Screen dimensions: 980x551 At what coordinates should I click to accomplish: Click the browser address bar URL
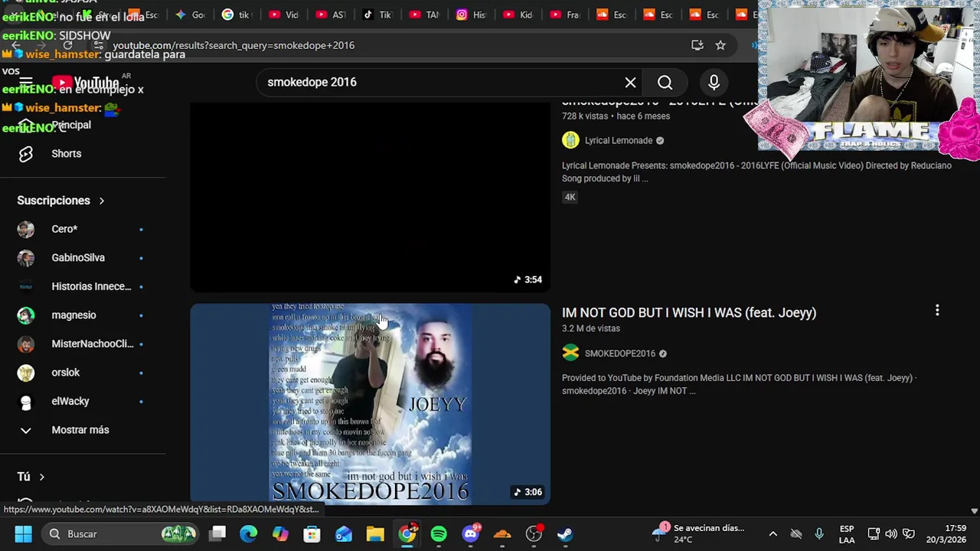[234, 45]
